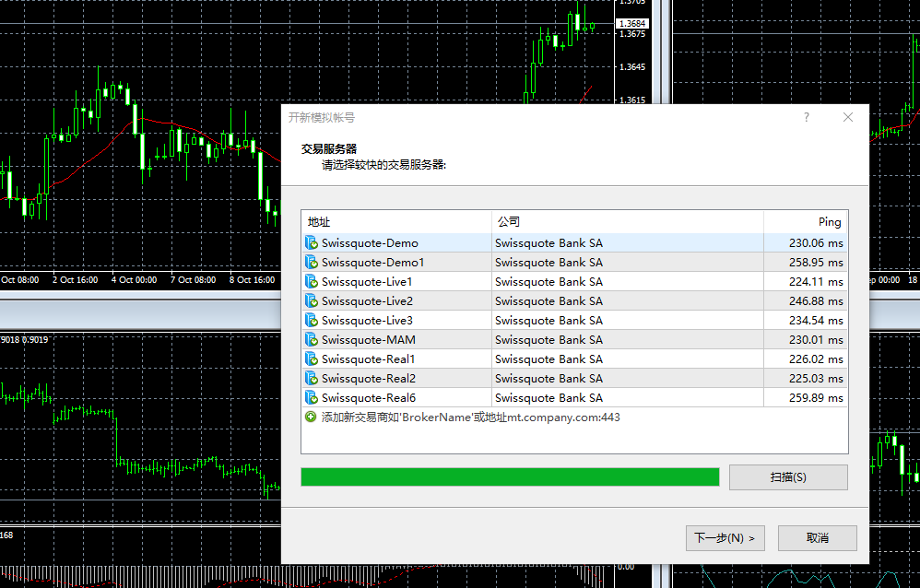Viewport: 920px width, 588px height.
Task: Click server icon beside Swissquote-Demo
Action: pos(311,243)
